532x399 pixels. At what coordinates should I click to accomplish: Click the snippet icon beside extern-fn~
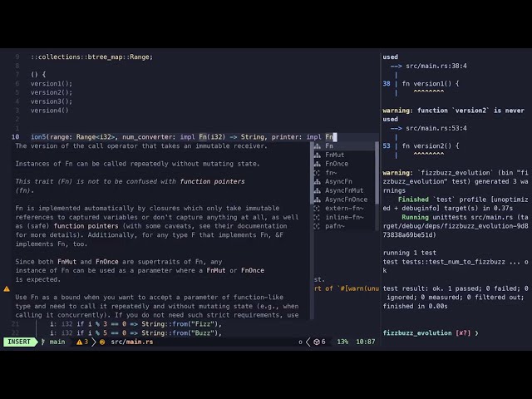pyautogui.click(x=317, y=209)
